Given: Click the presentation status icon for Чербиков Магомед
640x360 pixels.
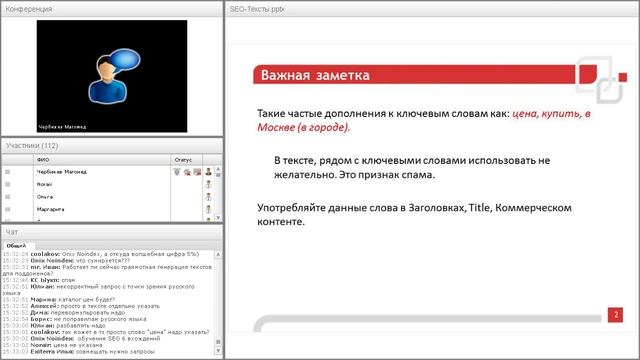Looking at the screenshot, I should point(197,172).
